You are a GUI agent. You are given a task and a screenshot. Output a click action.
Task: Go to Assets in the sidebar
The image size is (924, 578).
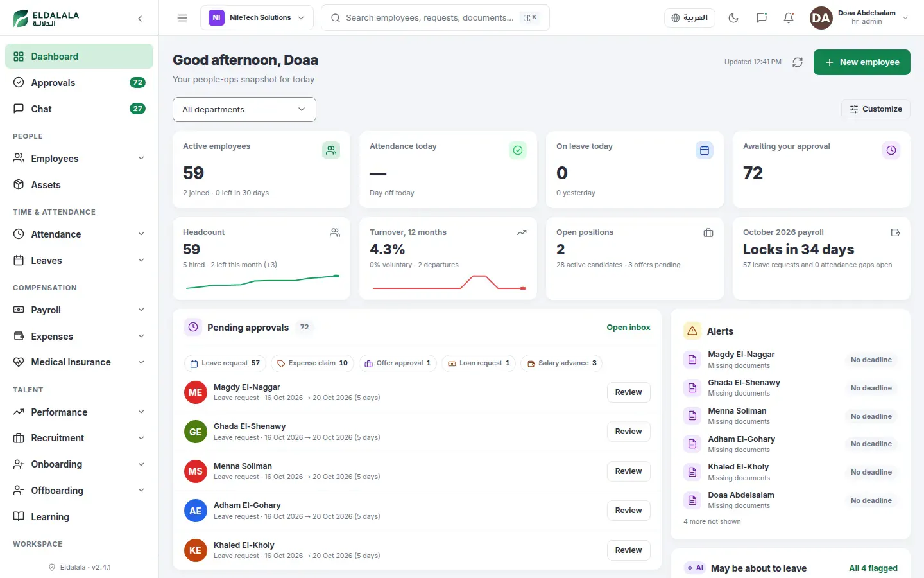(x=79, y=185)
